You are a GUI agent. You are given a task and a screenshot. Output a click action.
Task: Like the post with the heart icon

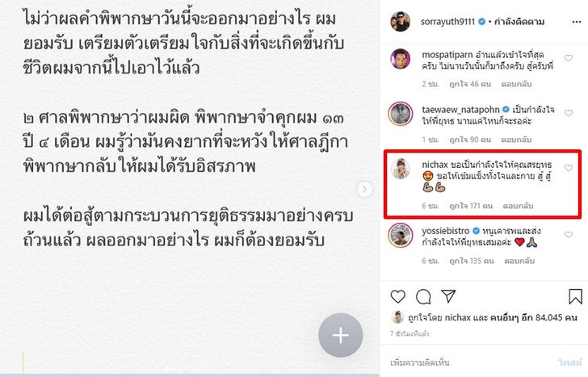tap(398, 296)
